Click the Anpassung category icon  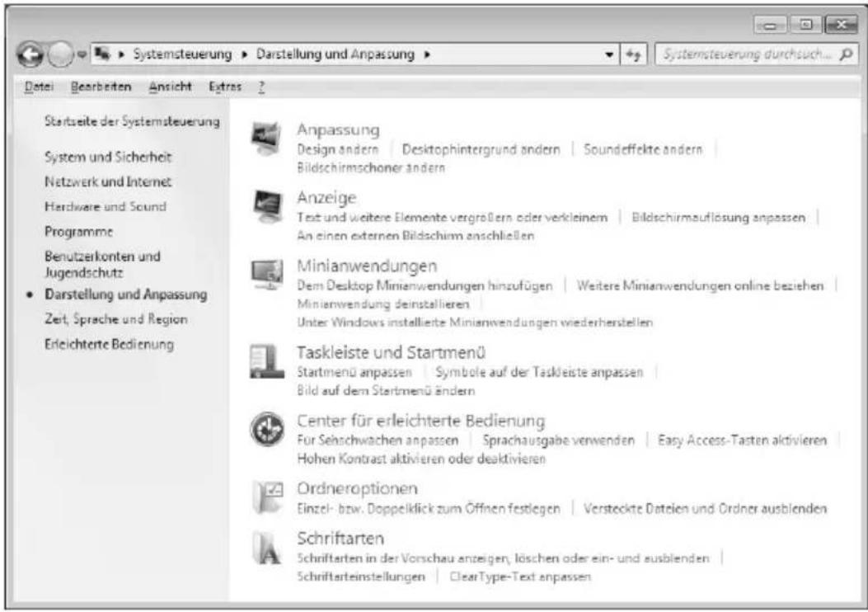267,139
